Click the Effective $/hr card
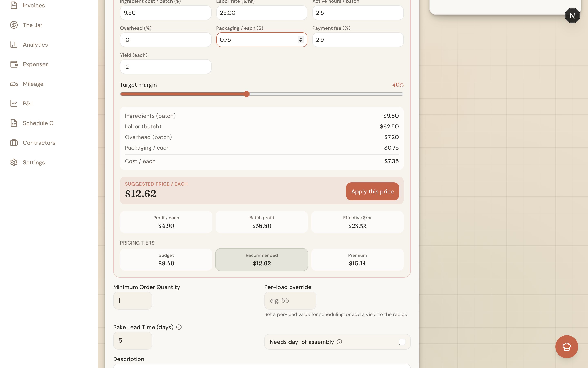 click(x=357, y=222)
